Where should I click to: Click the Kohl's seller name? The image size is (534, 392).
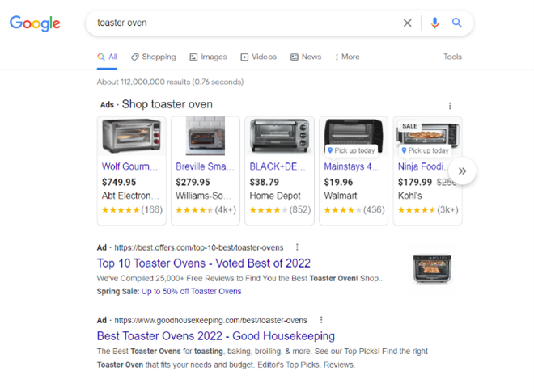(x=410, y=196)
